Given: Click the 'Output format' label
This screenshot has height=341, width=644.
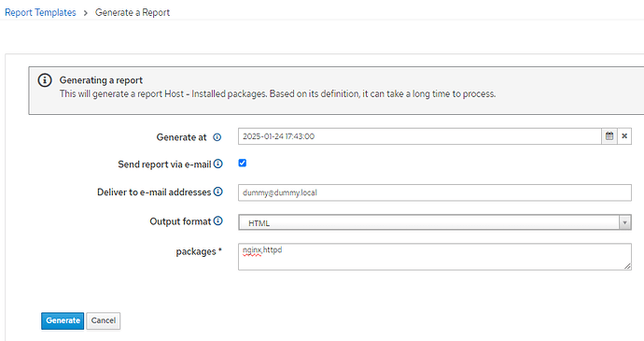Looking at the screenshot, I should [180, 221].
